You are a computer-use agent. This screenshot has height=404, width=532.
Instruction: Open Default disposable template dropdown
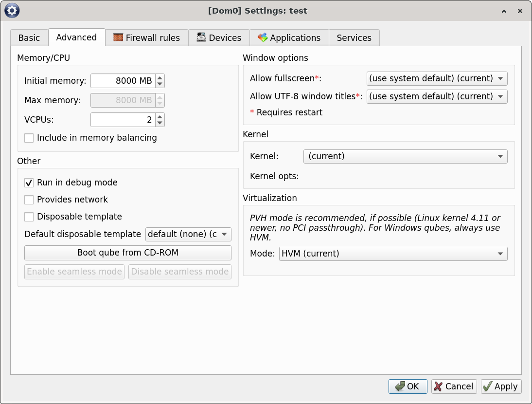tap(188, 234)
